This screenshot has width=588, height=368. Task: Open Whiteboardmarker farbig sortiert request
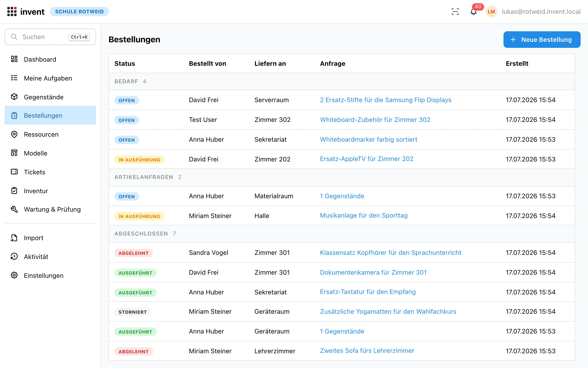pos(369,139)
